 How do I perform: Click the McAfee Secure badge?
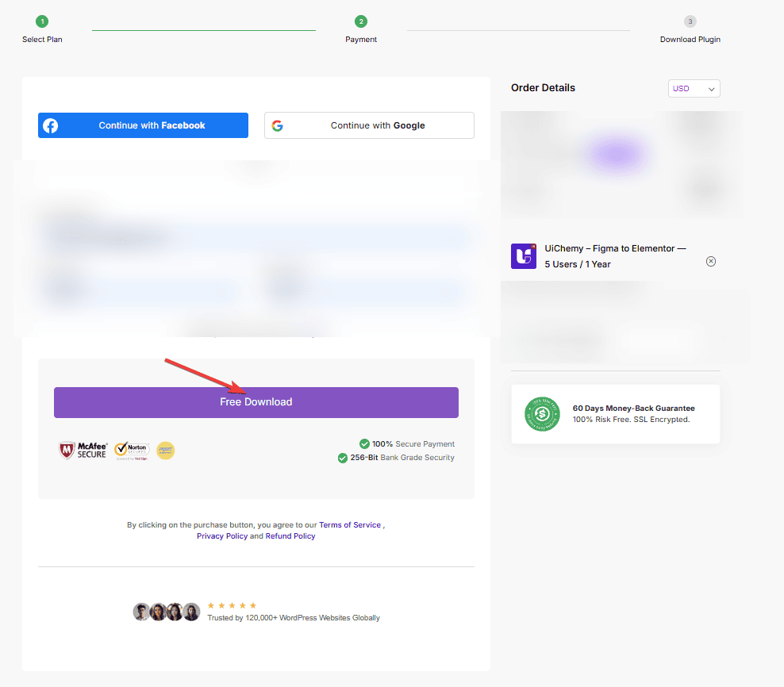(x=83, y=448)
